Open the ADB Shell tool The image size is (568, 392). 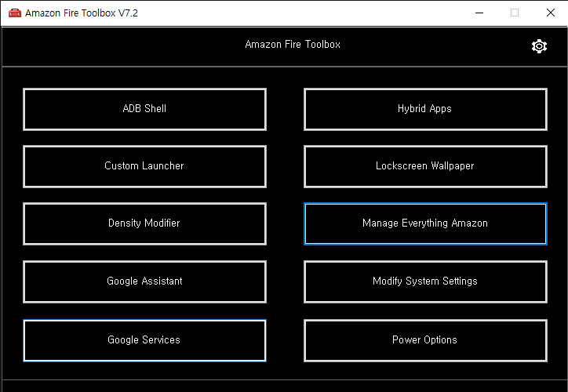tap(144, 109)
